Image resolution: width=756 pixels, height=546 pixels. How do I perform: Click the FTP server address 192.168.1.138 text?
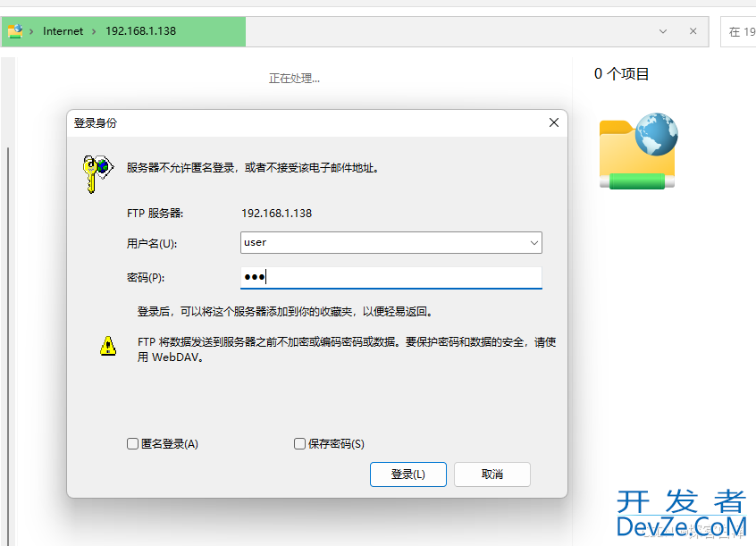coord(276,214)
